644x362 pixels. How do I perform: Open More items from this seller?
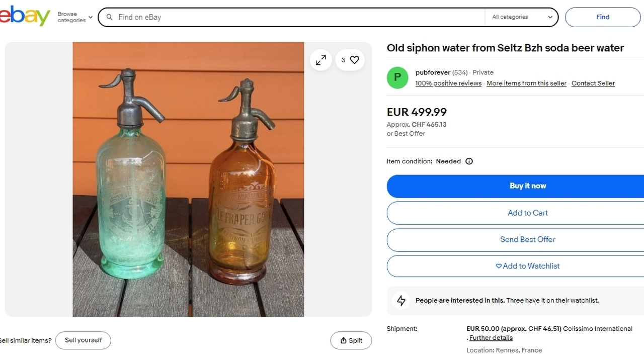526,83
